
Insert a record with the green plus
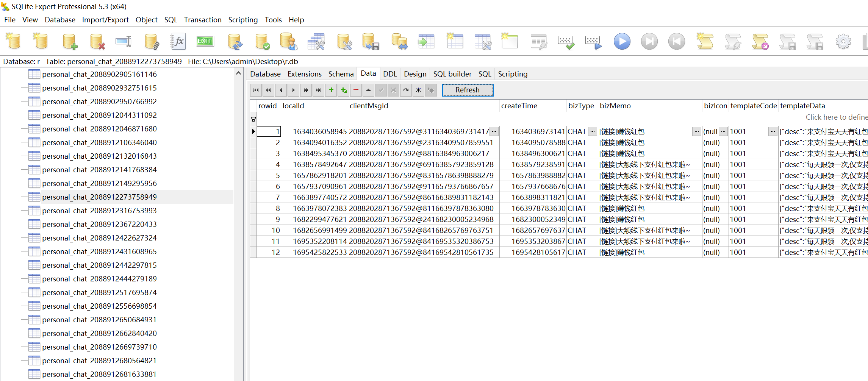[331, 90]
